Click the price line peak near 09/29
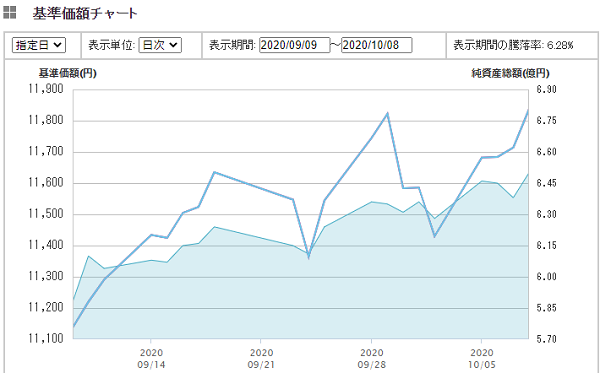The image size is (600, 373). (387, 114)
